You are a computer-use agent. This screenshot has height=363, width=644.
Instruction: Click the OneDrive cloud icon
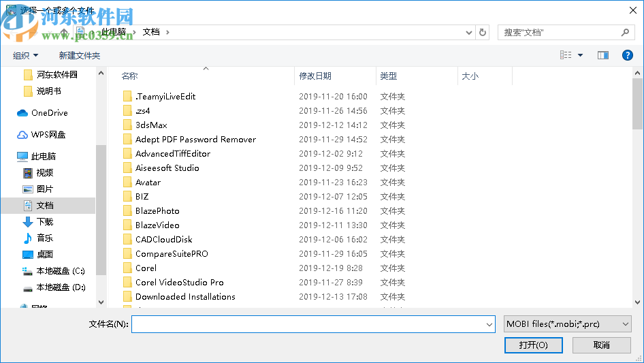coord(22,112)
